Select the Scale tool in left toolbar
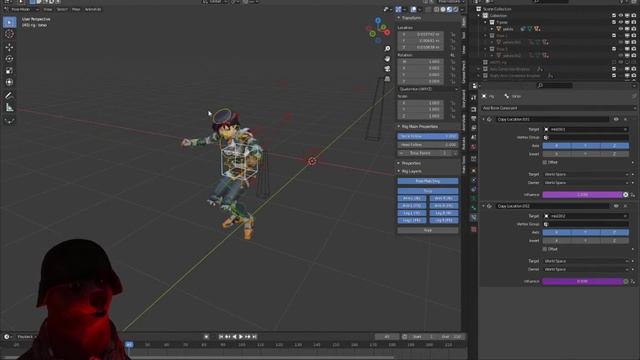Image resolution: width=640 pixels, height=360 pixels. [9, 71]
